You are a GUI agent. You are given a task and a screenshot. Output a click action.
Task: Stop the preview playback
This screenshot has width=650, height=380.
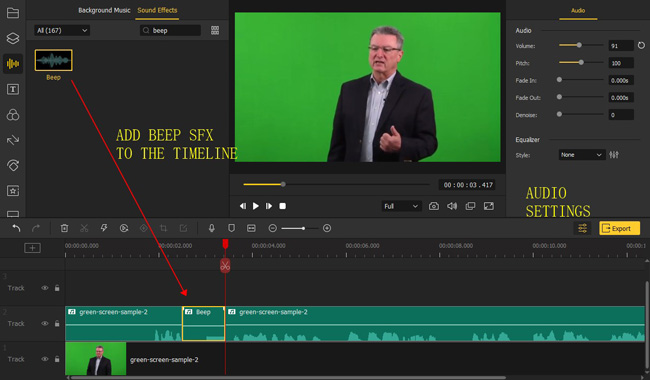[282, 206]
